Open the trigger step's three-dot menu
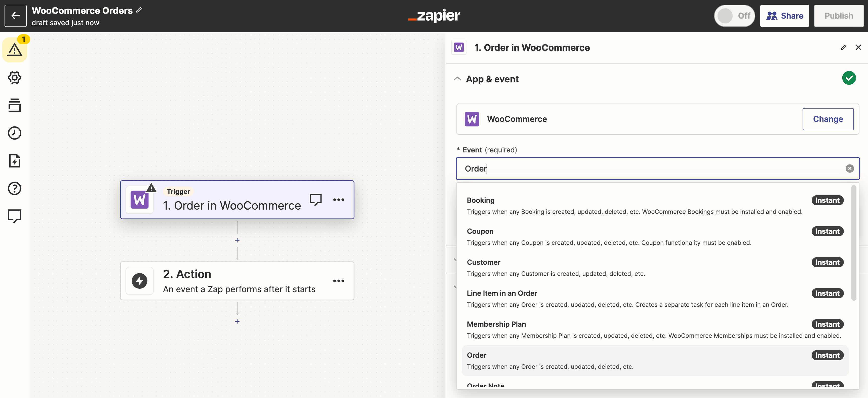This screenshot has height=398, width=868. coord(339,200)
